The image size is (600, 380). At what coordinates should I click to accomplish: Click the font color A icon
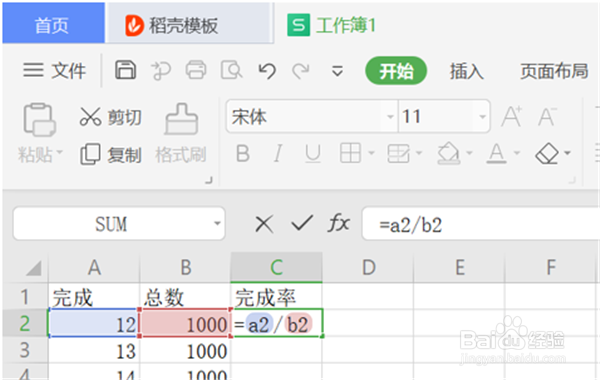496,153
